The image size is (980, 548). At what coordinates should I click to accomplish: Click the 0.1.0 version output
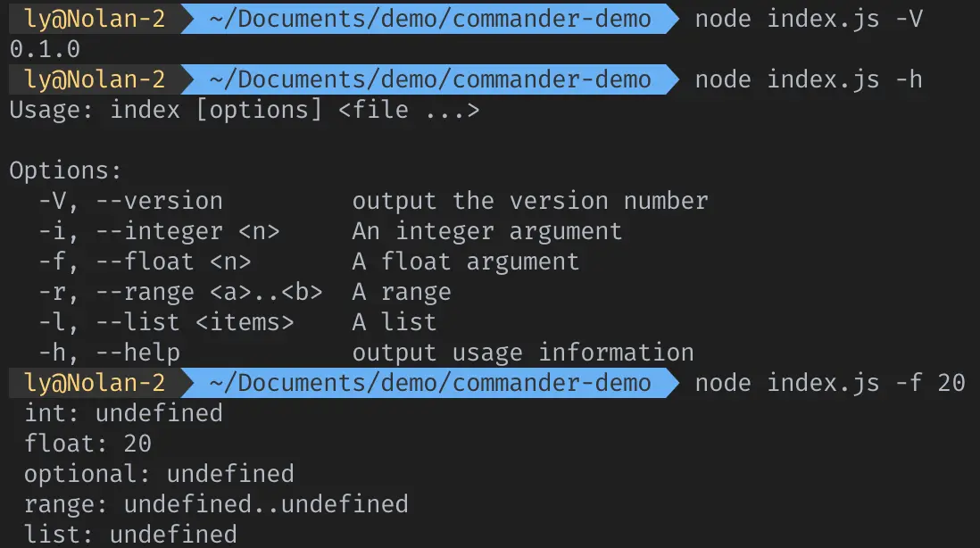click(45, 49)
